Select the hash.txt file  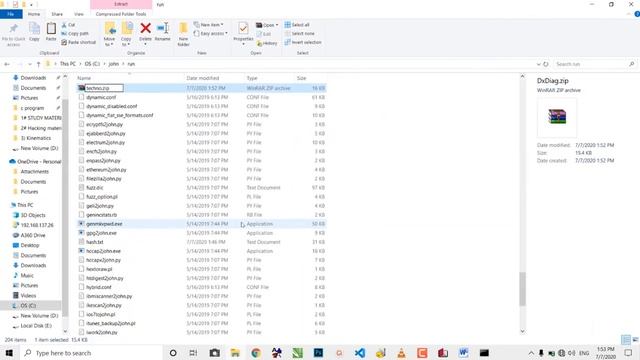point(94,242)
